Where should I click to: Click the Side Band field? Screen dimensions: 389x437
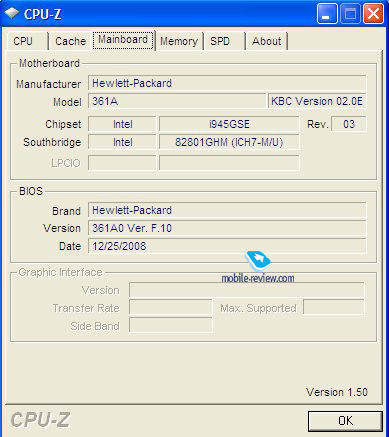click(171, 325)
